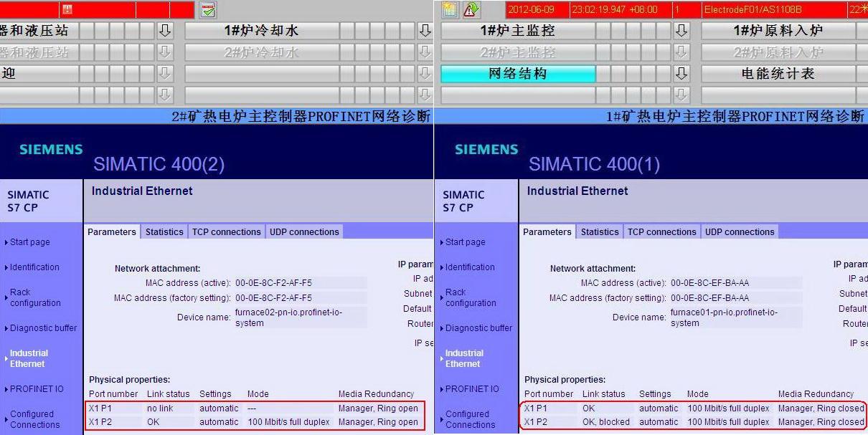This screenshot has height=435, width=868.
Task: Open TCP connections tab in SIMATIC 400(1) panel
Action: click(x=662, y=232)
